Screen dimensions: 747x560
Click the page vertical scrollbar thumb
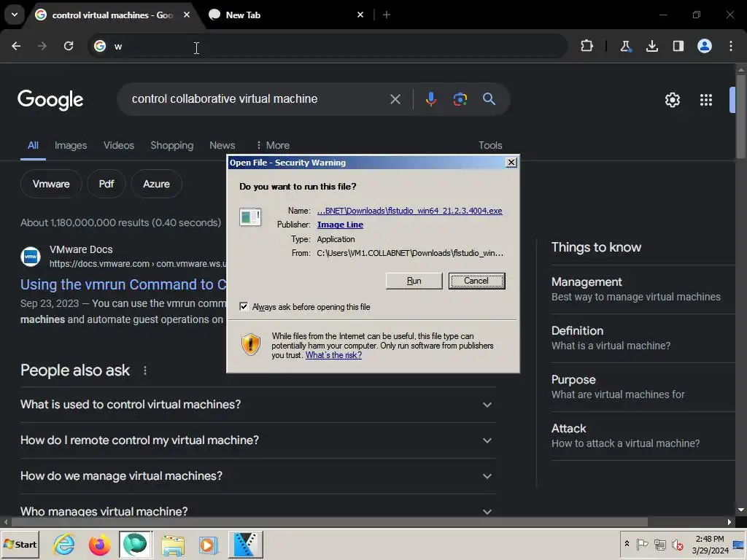coord(741,117)
